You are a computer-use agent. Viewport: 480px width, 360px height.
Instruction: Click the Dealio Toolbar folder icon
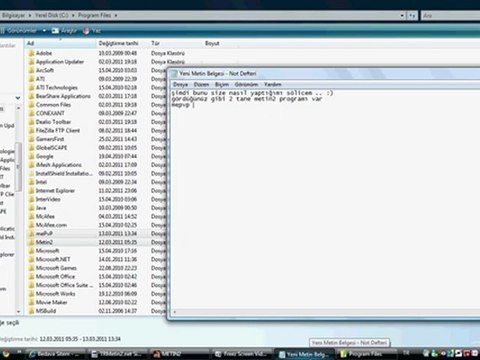pyautogui.click(x=31, y=122)
